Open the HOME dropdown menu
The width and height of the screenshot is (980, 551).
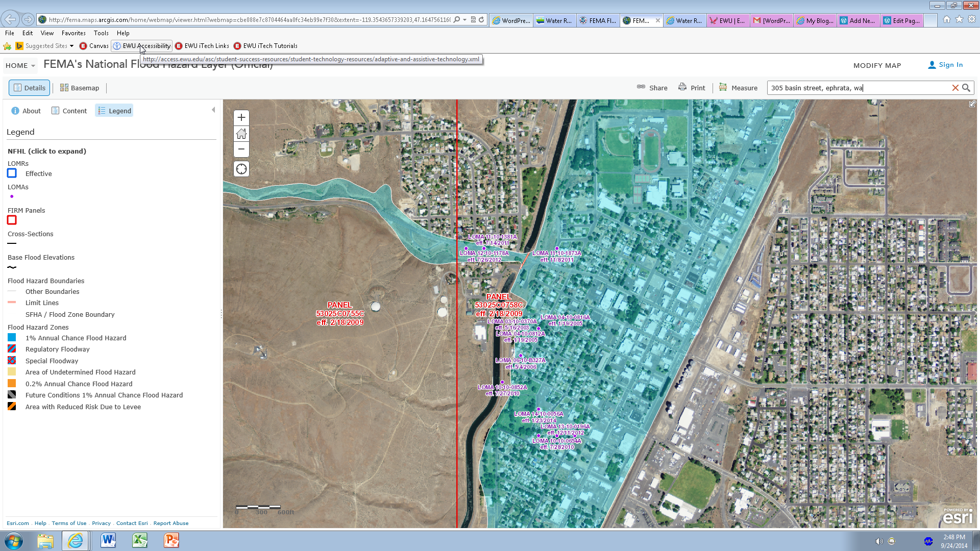[x=20, y=65]
